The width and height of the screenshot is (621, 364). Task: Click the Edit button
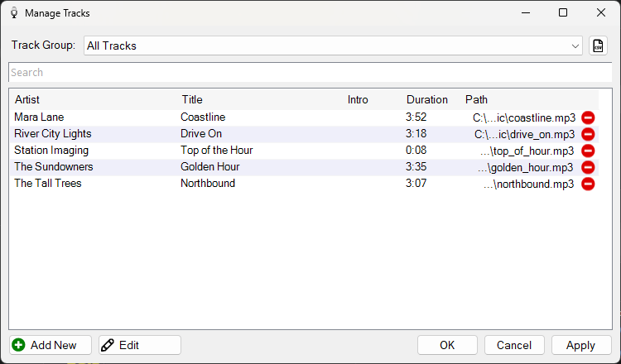point(140,345)
